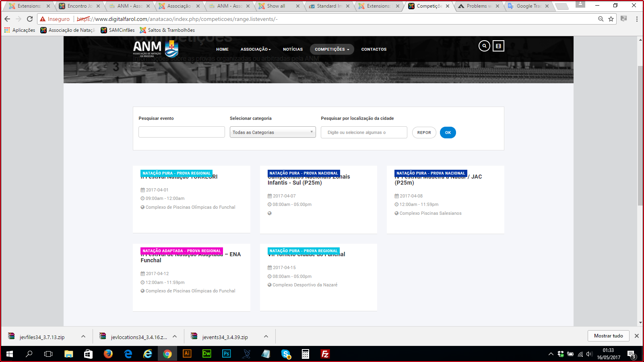Click the browser extension icon beside star
644x362 pixels.
(x=624, y=19)
